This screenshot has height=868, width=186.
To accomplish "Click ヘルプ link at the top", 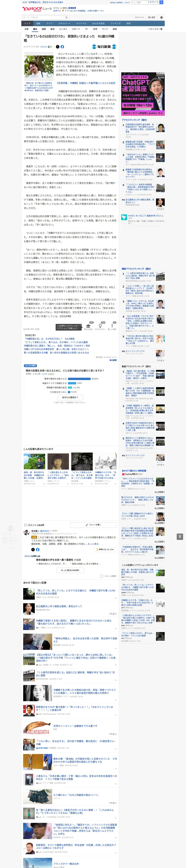I will click(x=127, y=2).
